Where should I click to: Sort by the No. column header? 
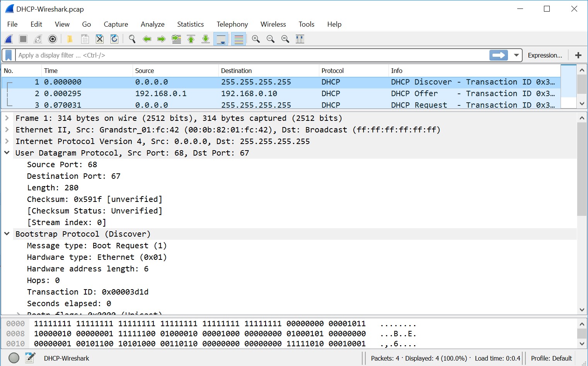pyautogui.click(x=21, y=71)
